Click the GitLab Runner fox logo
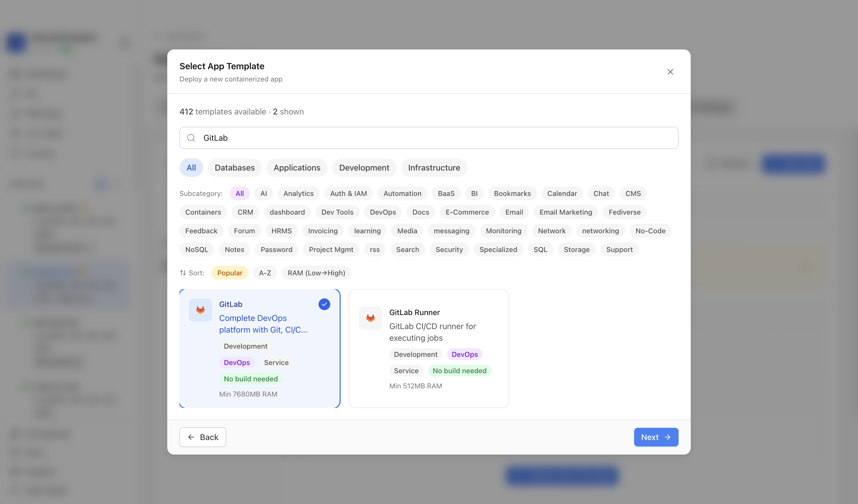 click(x=371, y=318)
